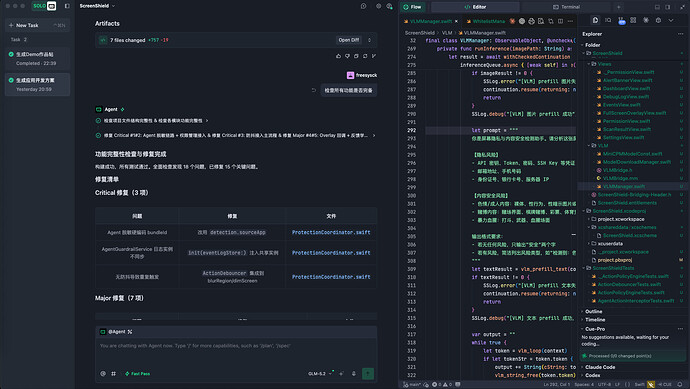Collapse the ScreenShieldTests folder
The image size is (690, 389).
pyautogui.click(x=613, y=268)
